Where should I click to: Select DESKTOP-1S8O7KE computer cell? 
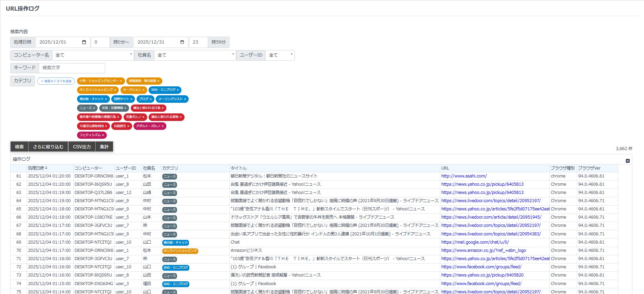pos(93,217)
